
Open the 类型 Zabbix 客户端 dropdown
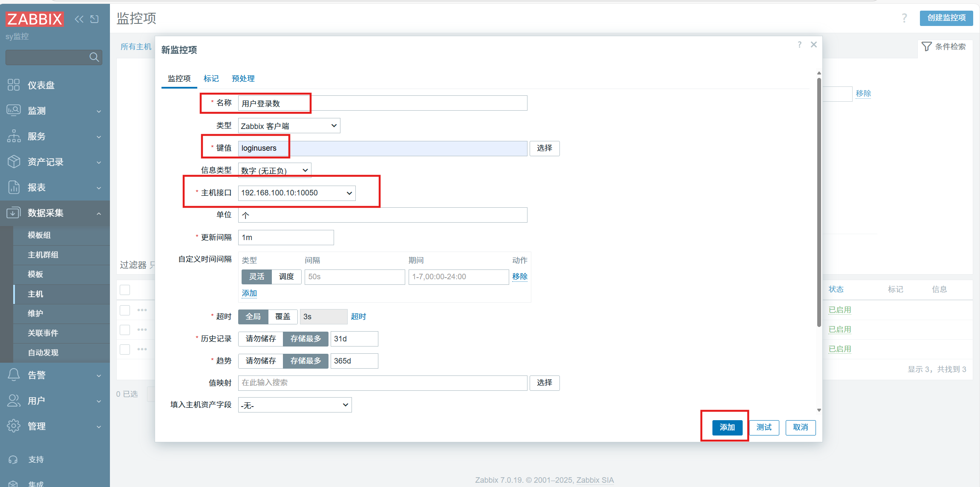point(289,126)
